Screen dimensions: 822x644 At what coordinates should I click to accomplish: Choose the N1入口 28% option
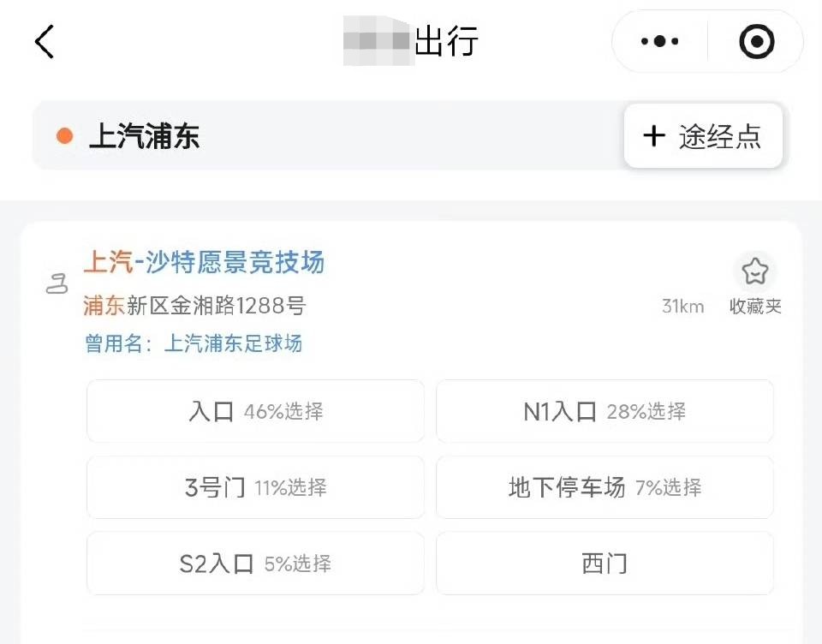point(605,412)
